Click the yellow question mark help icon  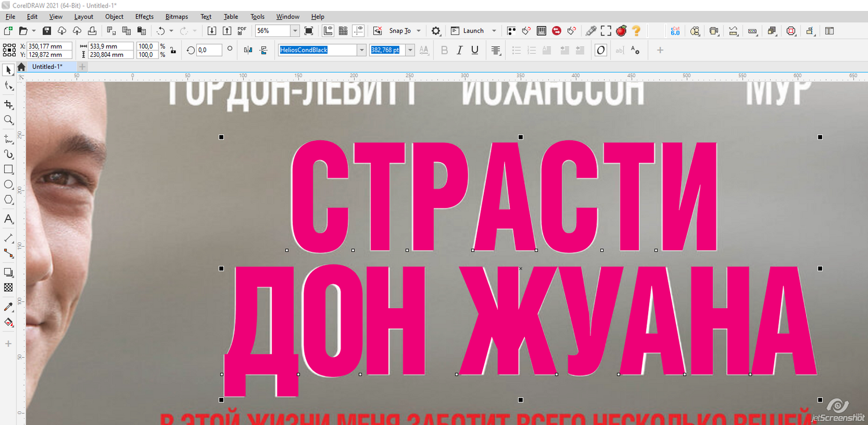[x=637, y=31]
